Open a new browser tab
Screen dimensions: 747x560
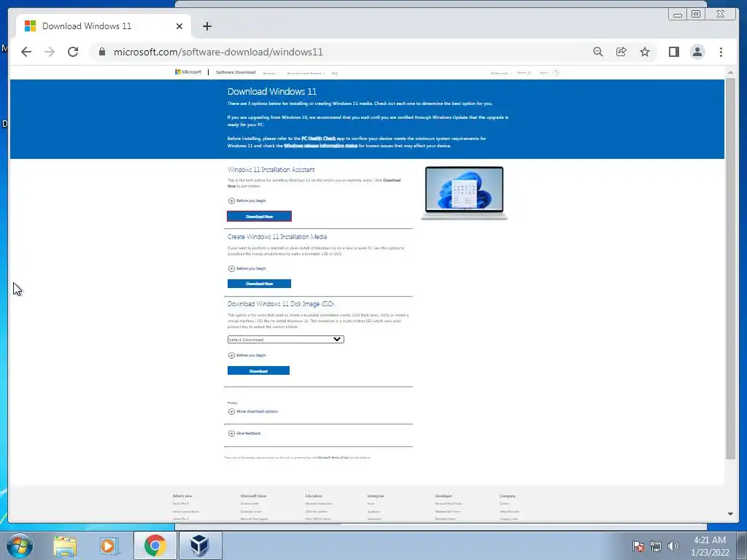206,26
